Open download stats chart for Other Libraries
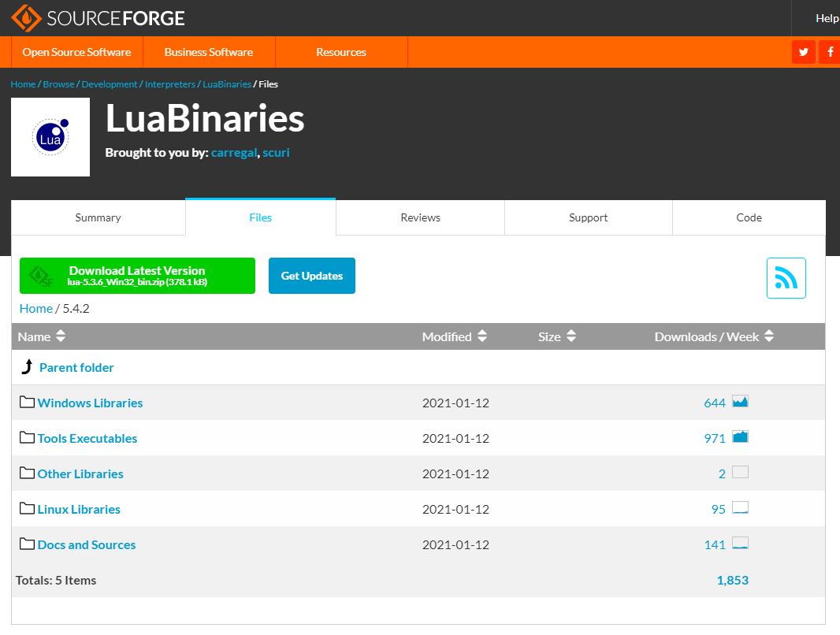The width and height of the screenshot is (840, 635). [x=740, y=472]
